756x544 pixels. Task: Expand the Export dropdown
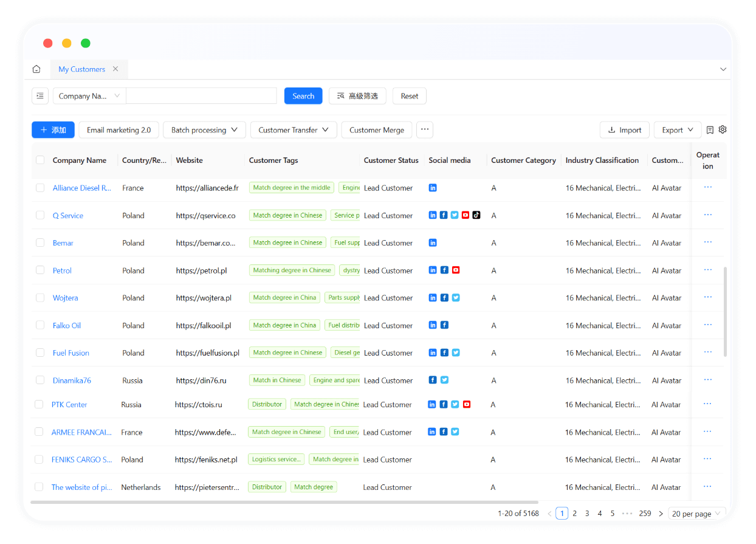tap(677, 129)
